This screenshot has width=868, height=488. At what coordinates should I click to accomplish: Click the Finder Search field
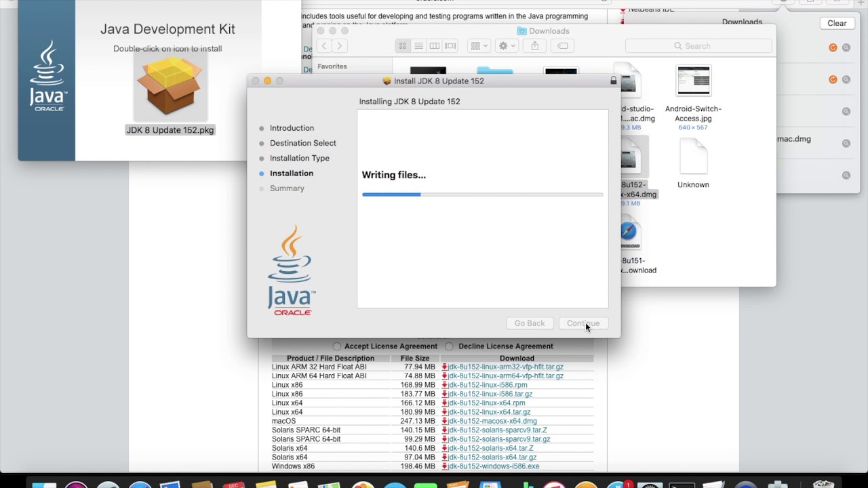coord(698,45)
